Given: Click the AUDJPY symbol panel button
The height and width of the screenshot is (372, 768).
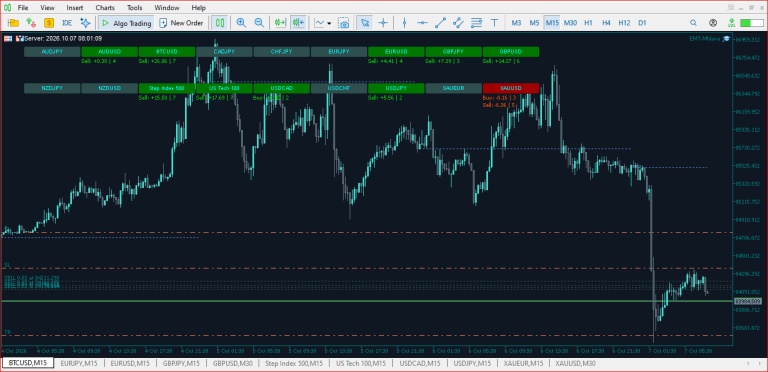Looking at the screenshot, I should (x=52, y=51).
